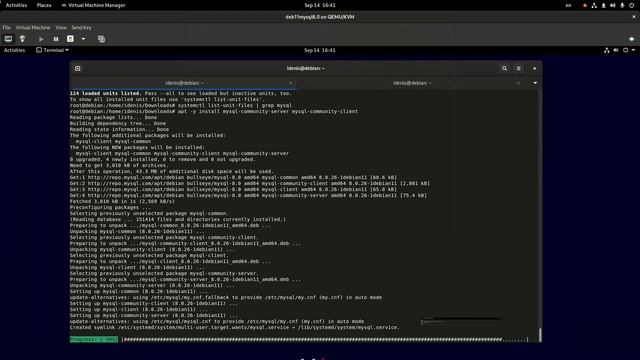Click the apt install progress bar
The width and height of the screenshot is (640, 360).
(325, 339)
